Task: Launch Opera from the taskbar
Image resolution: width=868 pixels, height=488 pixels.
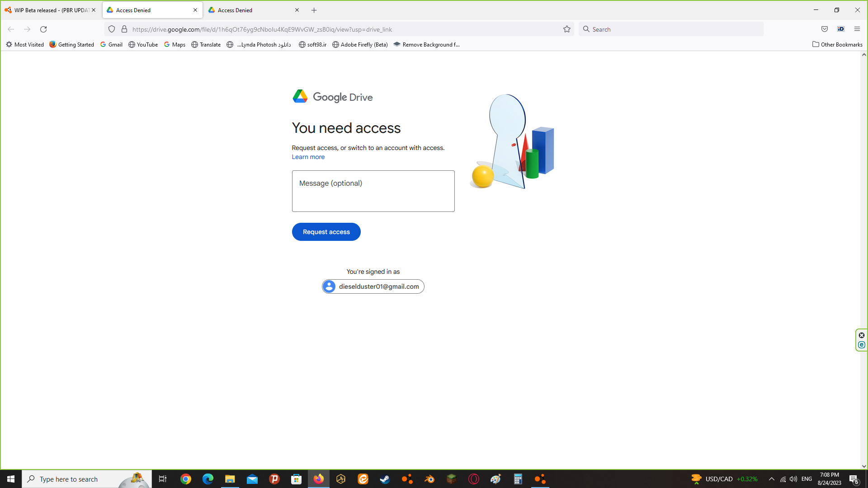Action: tap(474, 479)
